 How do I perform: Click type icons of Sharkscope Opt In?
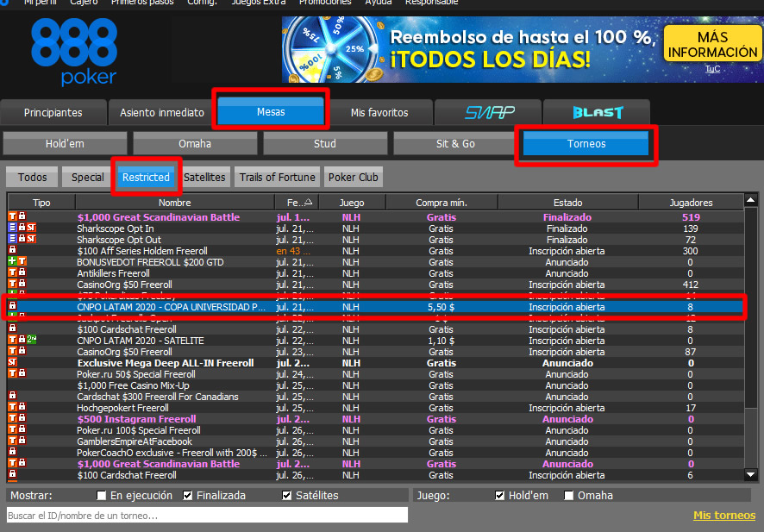[22, 228]
